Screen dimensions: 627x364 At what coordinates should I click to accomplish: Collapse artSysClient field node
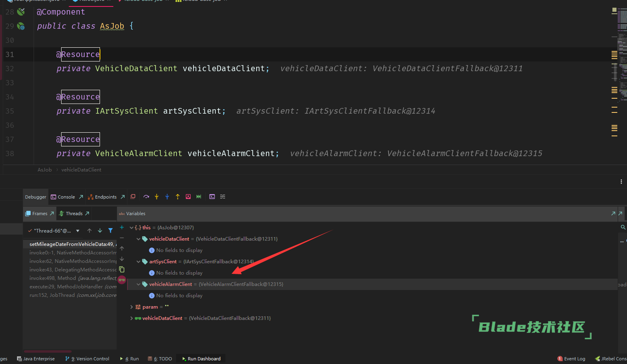(x=138, y=262)
